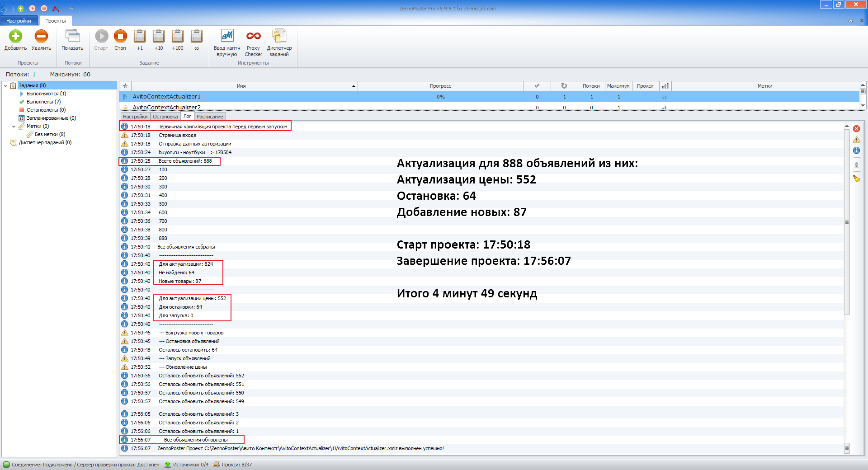Viewport: 868px width, 470px height.
Task: Open the Настройки ribbon tab
Action: click(x=19, y=20)
